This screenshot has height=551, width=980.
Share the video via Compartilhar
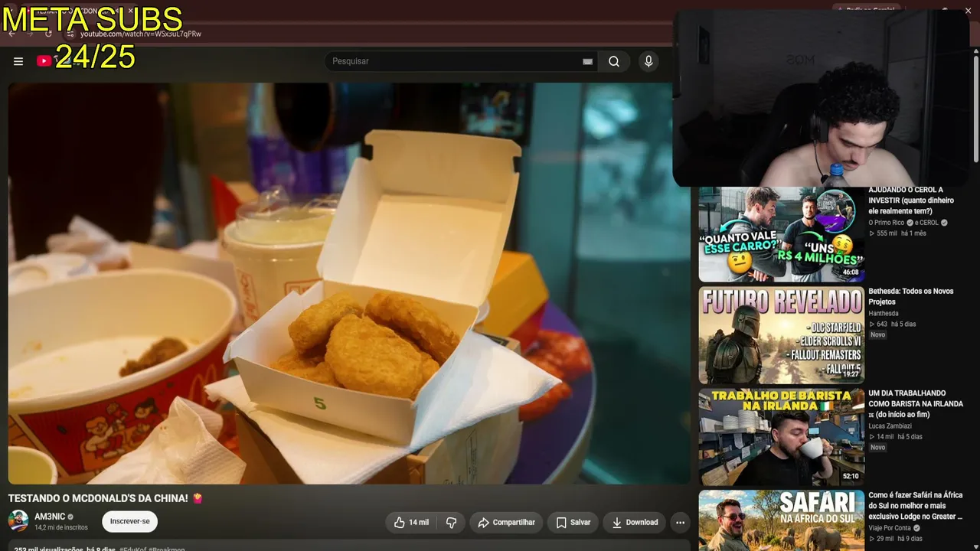(x=507, y=523)
